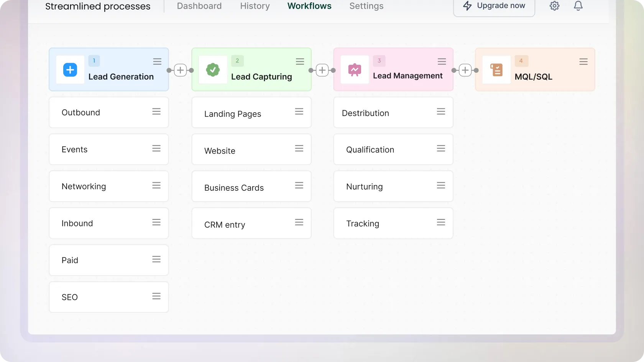Switch to the Dashboard tab
Screen dimensions: 644x362
coord(199,6)
